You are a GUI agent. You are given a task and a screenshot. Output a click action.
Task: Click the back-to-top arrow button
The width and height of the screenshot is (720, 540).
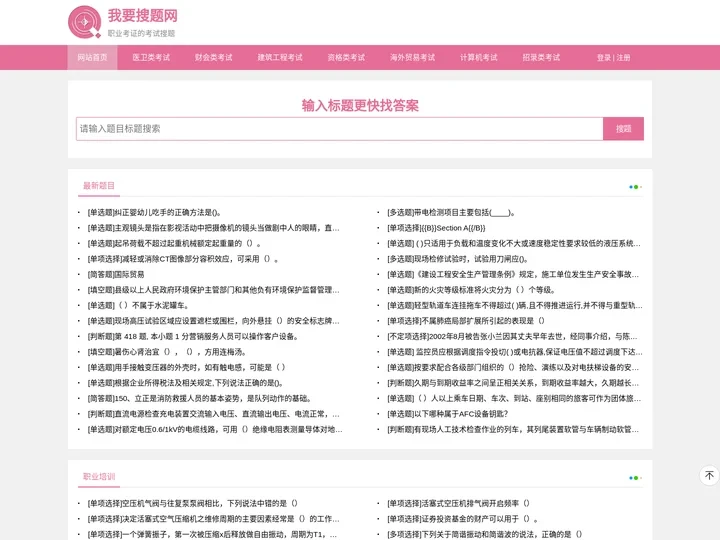(x=709, y=475)
